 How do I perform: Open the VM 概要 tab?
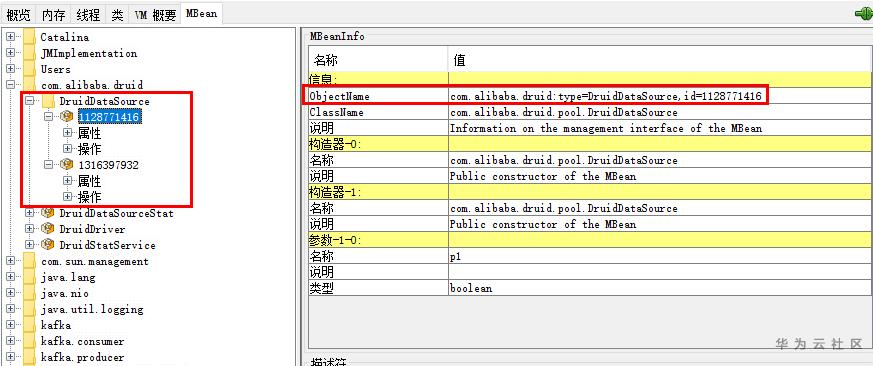pos(155,15)
